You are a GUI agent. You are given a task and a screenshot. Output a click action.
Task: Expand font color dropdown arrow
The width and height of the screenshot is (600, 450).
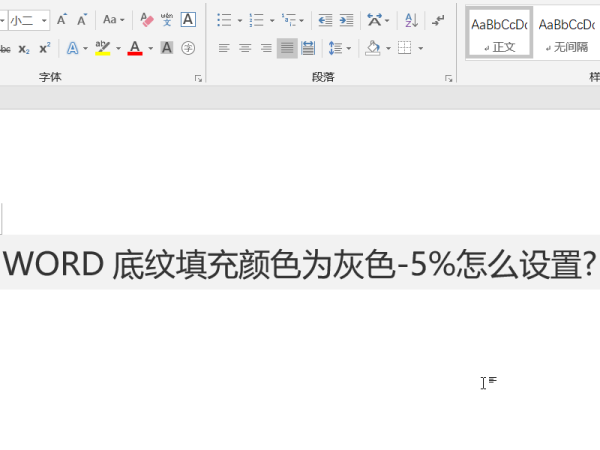(151, 49)
